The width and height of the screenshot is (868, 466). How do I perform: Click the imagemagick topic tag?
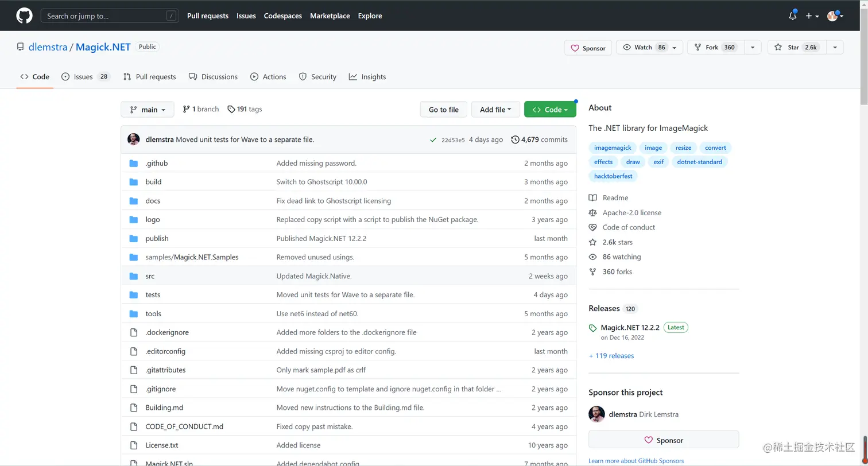[x=613, y=147]
